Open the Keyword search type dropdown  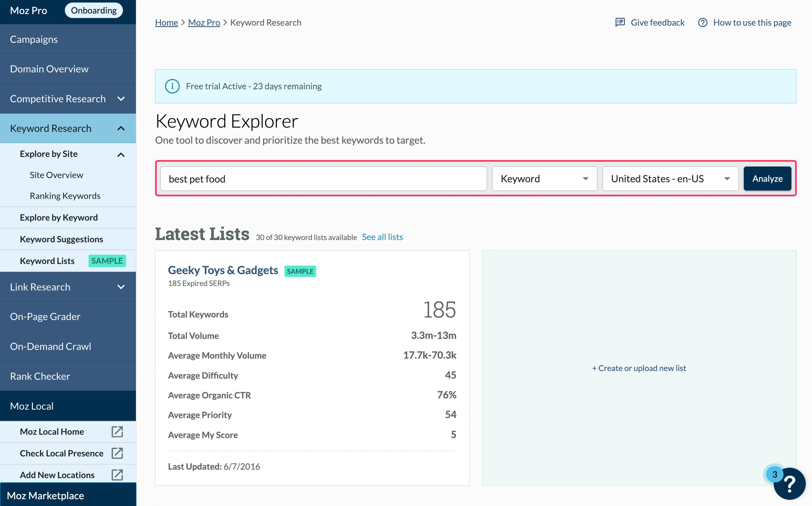pos(544,179)
